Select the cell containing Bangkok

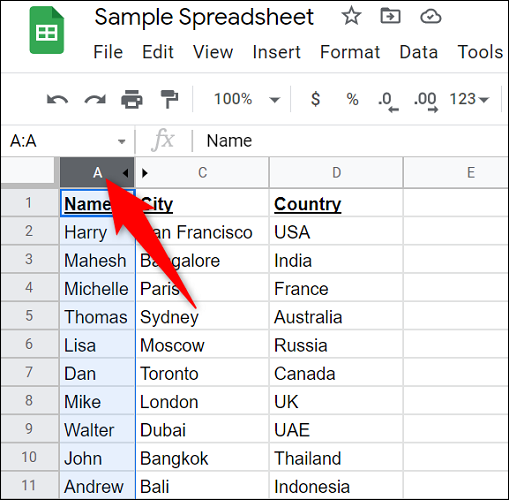pos(202,457)
